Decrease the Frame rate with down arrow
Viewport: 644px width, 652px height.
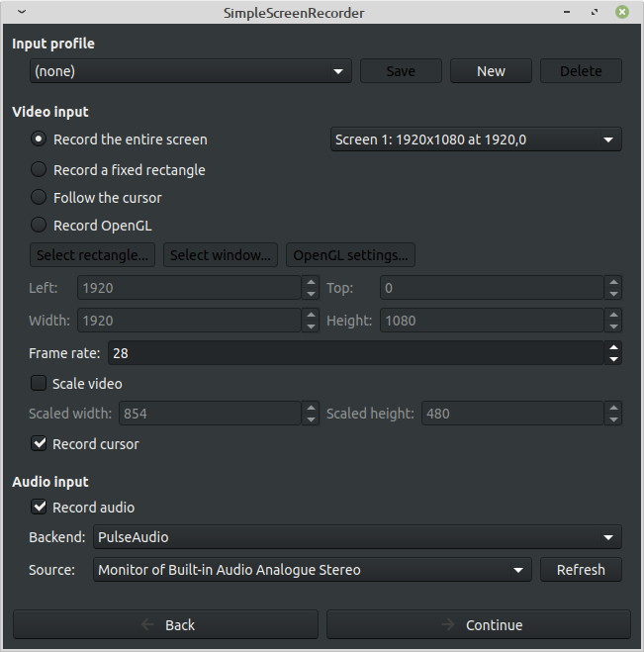[x=613, y=359]
